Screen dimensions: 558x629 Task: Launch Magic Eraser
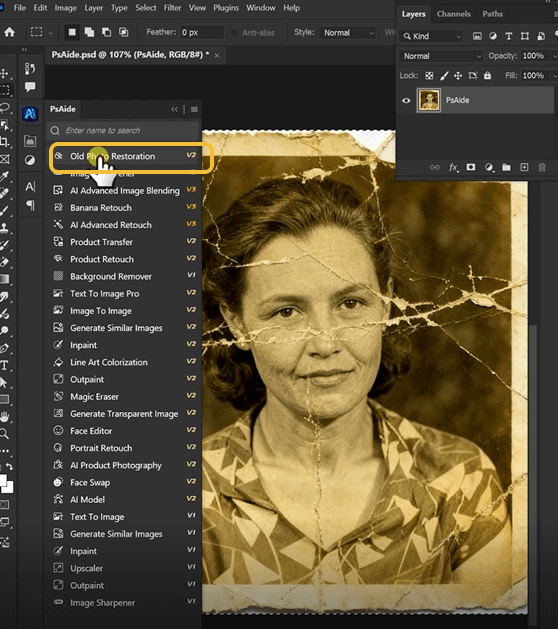(x=125, y=396)
